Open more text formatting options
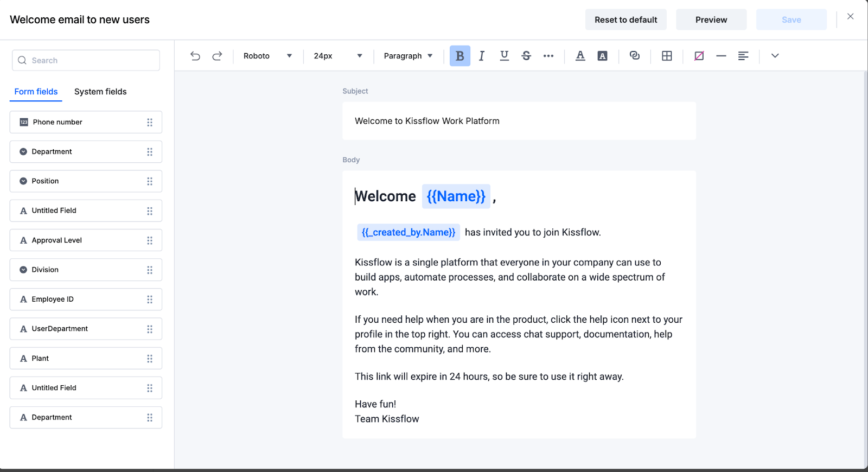The image size is (868, 472). point(548,56)
